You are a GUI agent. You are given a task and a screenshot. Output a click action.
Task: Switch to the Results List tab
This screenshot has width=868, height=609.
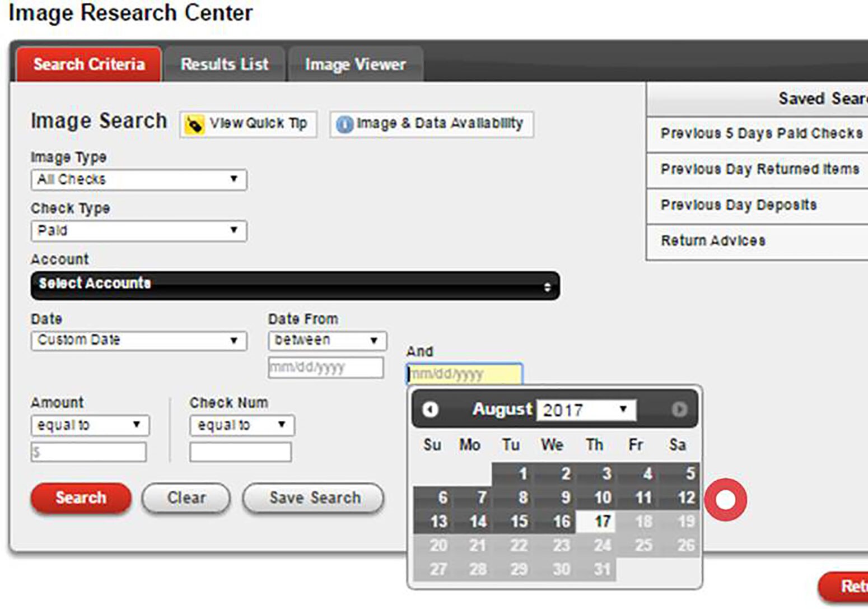click(223, 64)
